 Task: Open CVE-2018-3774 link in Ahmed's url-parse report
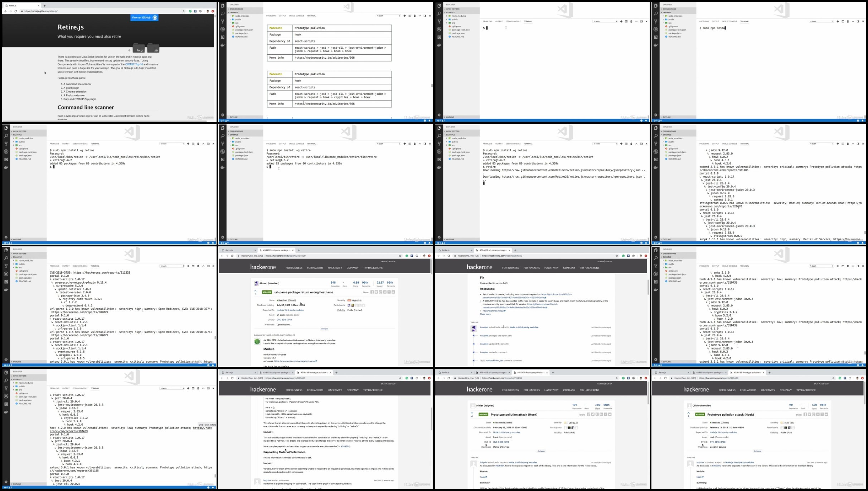pos(285,320)
